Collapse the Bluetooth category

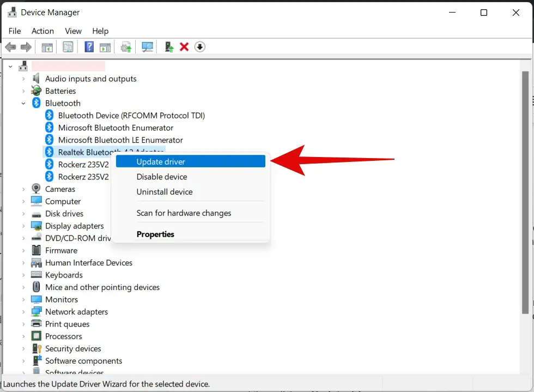click(23, 103)
